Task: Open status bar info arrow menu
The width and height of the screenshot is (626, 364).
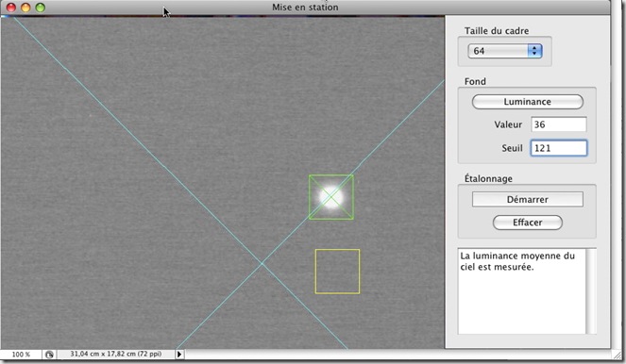Action: [x=179, y=354]
